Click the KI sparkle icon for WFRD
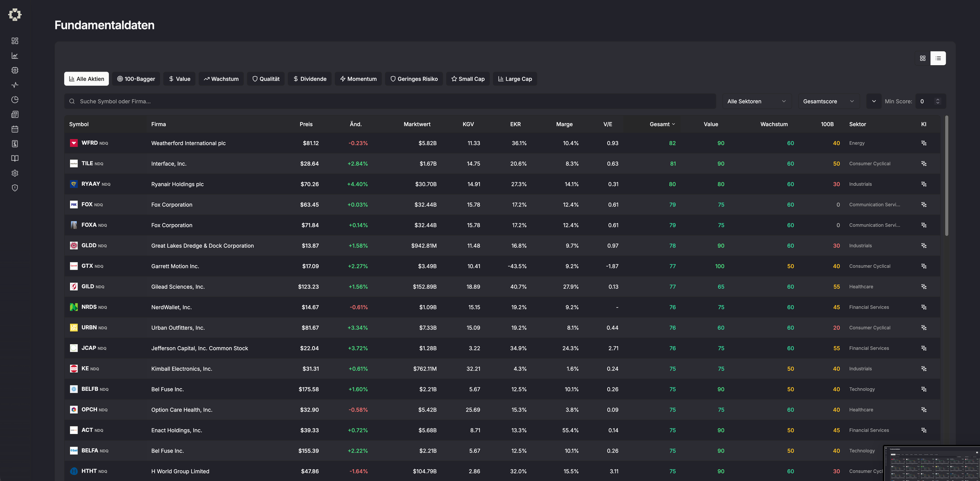The image size is (980, 481). click(924, 143)
